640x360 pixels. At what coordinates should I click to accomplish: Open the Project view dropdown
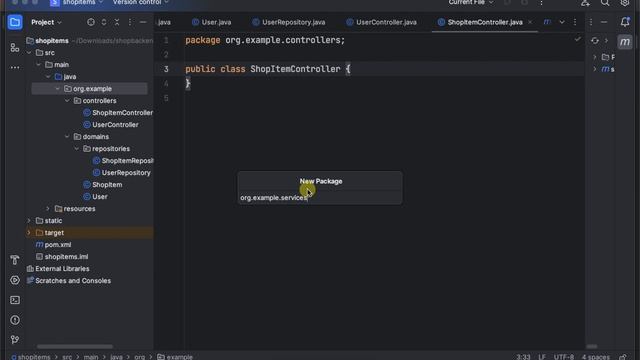point(46,22)
